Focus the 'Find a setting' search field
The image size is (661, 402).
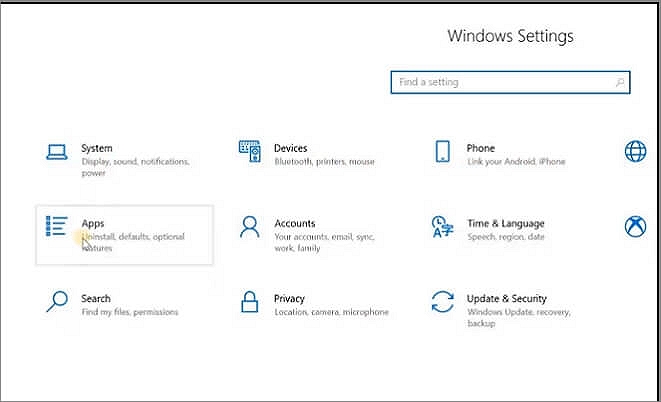(x=500, y=82)
